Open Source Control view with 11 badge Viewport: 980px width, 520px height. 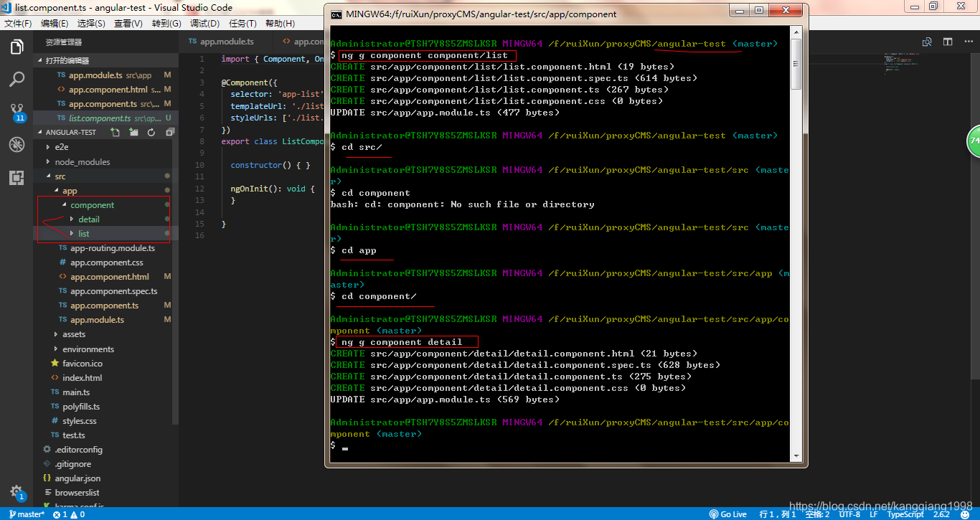click(17, 113)
